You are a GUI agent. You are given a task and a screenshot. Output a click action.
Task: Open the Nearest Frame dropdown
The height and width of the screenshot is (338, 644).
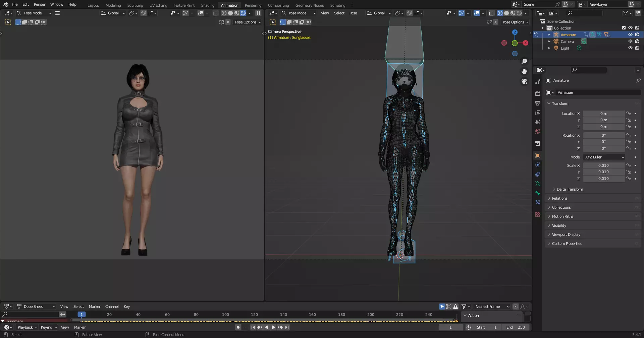(x=491, y=307)
